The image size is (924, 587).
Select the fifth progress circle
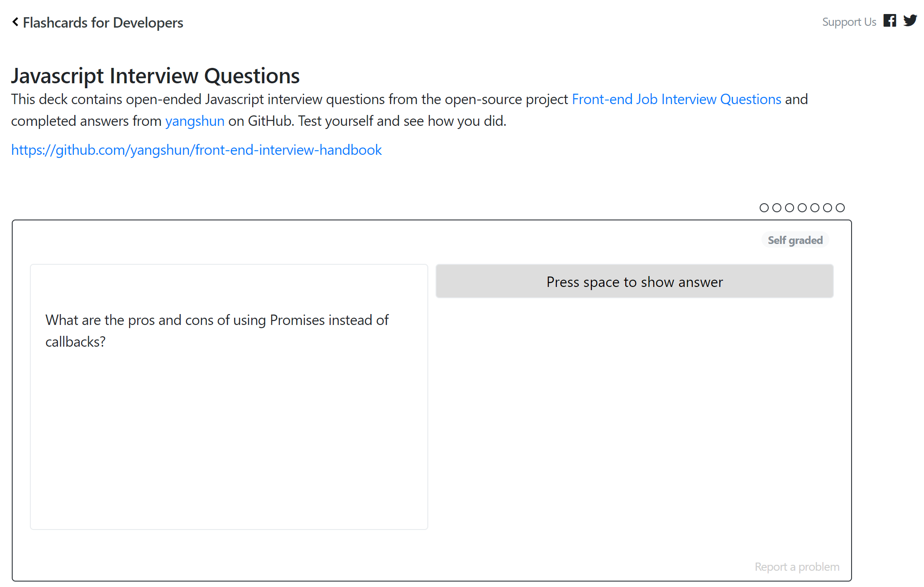click(x=815, y=208)
